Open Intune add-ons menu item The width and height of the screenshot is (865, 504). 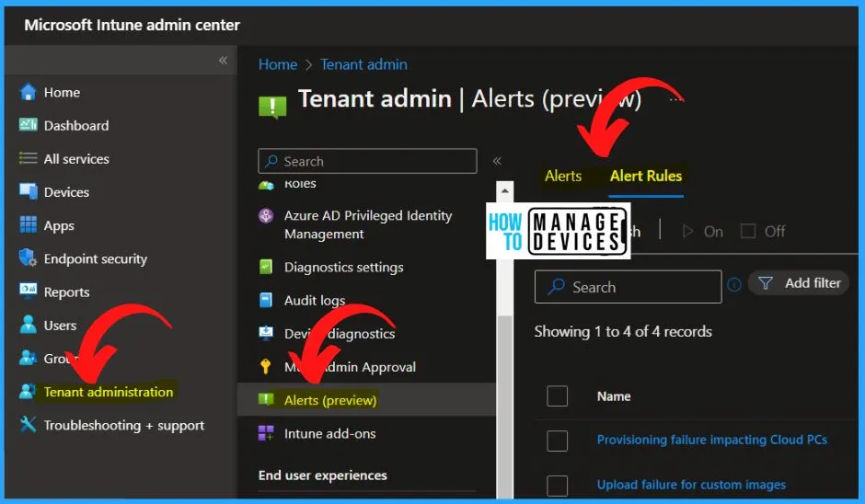329,433
